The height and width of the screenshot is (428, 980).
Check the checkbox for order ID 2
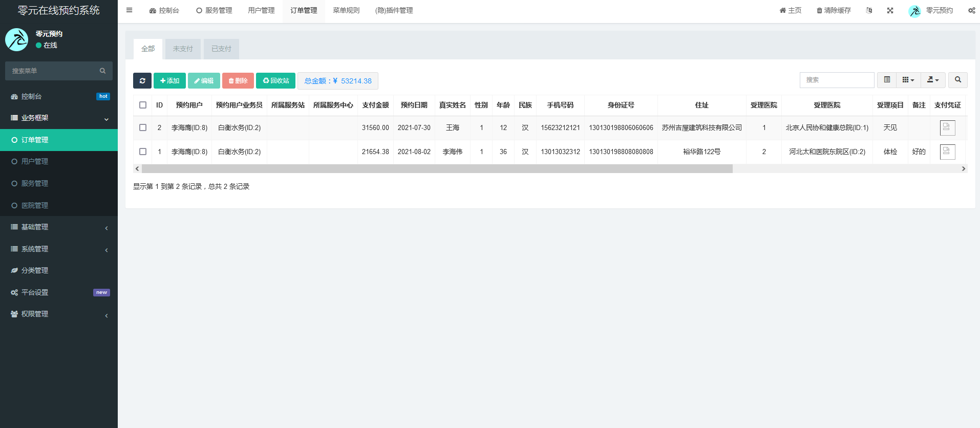[x=143, y=127]
